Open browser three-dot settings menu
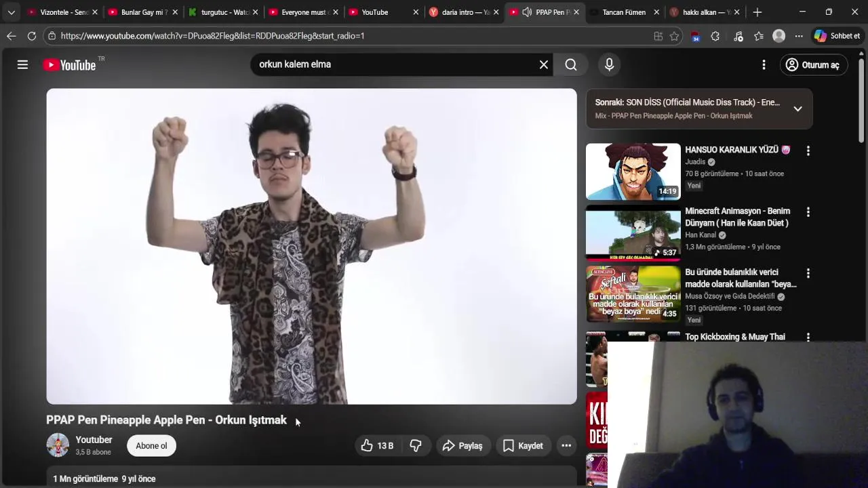Image resolution: width=868 pixels, height=488 pixels. [x=799, y=36]
